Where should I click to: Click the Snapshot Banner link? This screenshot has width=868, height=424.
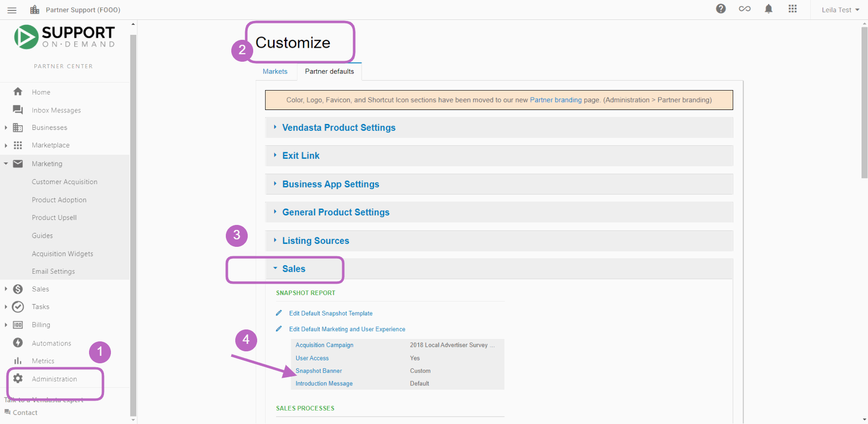318,371
